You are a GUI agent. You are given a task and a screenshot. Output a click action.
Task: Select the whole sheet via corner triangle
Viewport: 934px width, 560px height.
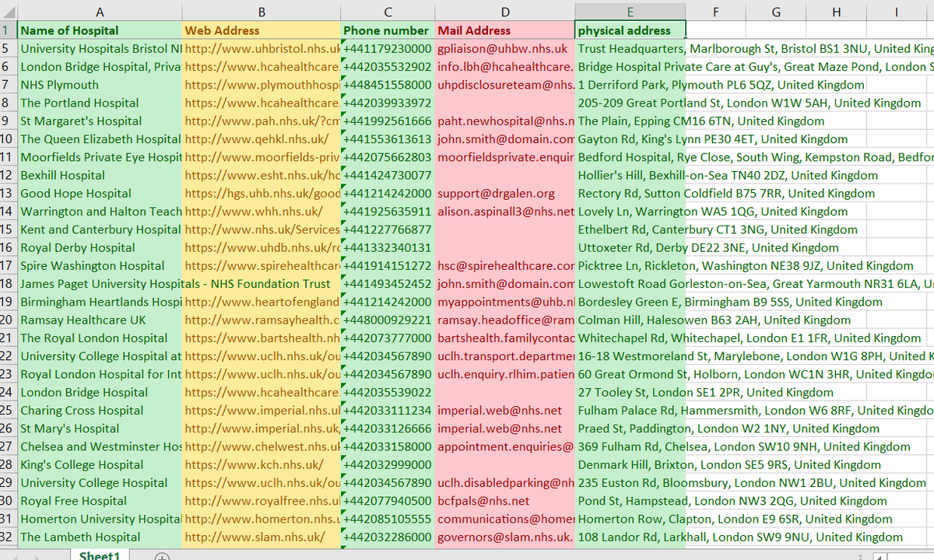point(8,12)
